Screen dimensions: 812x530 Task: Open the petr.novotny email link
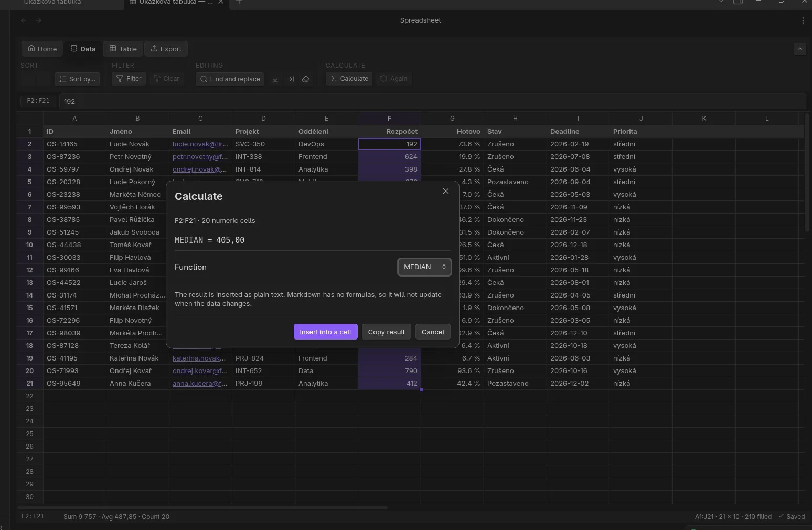(200, 157)
